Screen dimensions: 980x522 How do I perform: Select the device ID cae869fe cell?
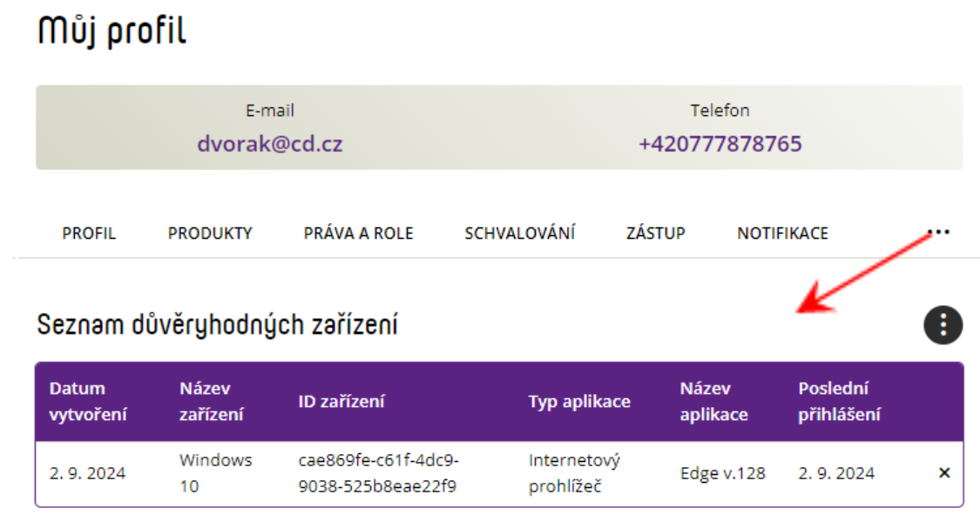[379, 473]
